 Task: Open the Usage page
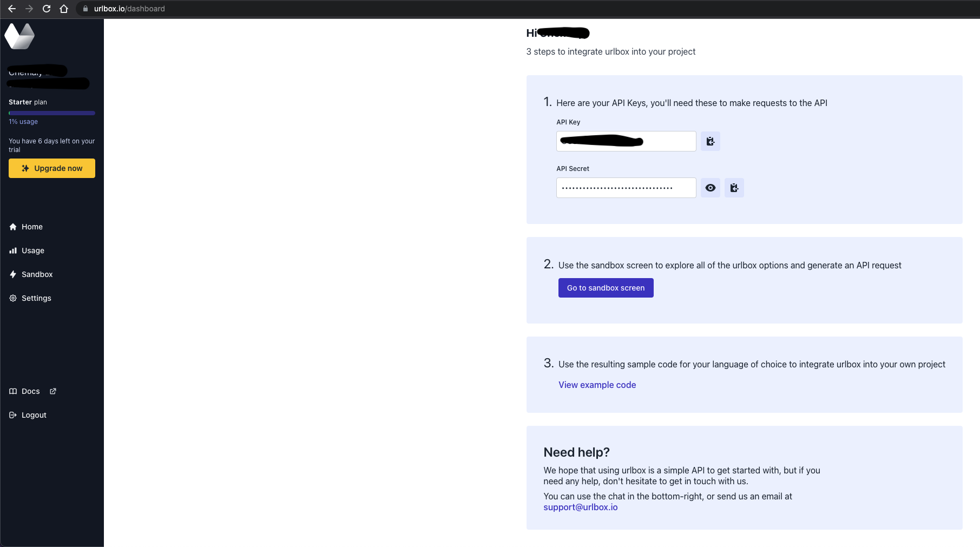[32, 251]
